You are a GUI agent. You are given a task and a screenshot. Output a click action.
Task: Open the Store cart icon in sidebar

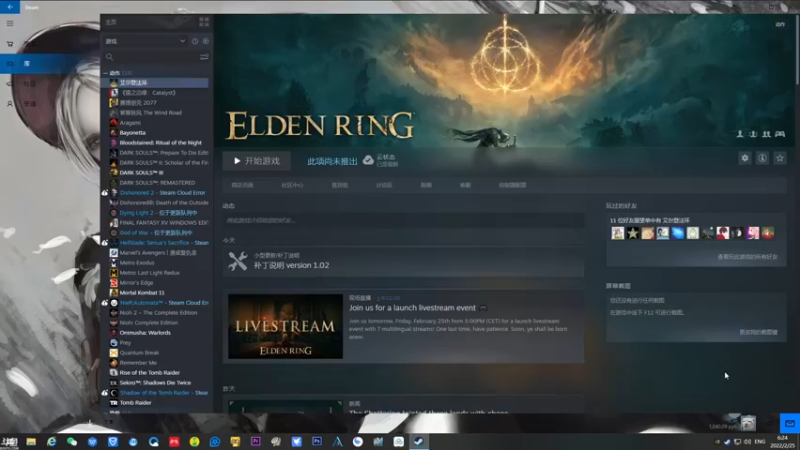pyautogui.click(x=10, y=44)
